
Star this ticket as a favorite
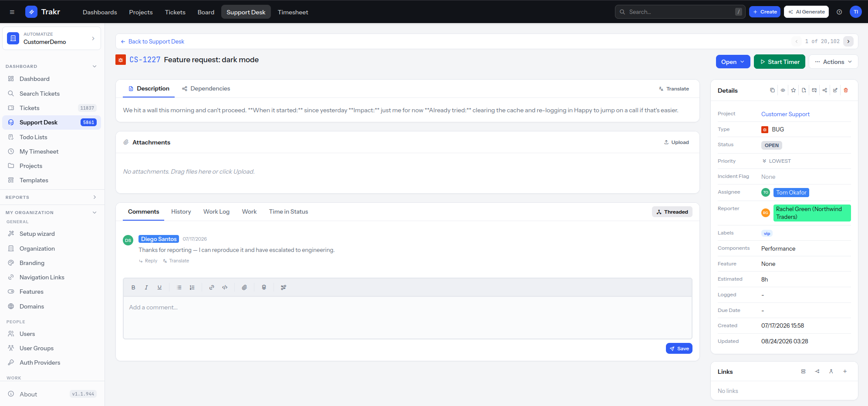(x=794, y=90)
